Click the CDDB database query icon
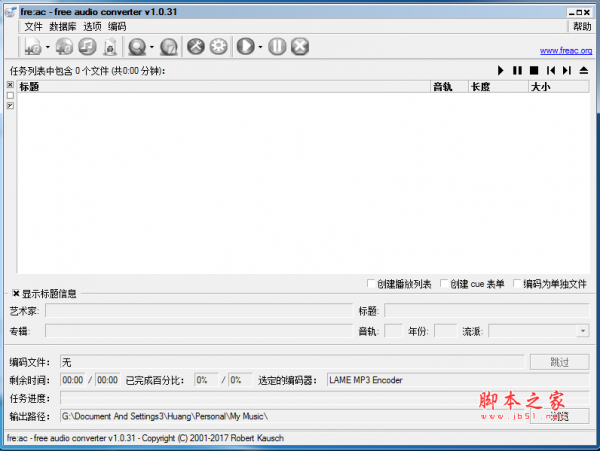600x451 pixels. click(137, 47)
